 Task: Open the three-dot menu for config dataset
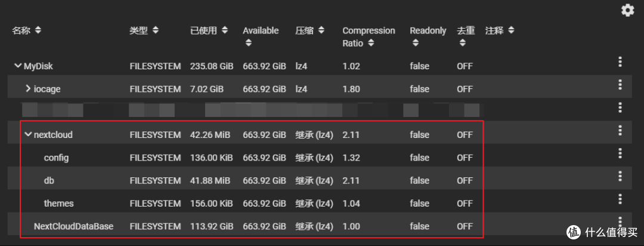point(620,153)
